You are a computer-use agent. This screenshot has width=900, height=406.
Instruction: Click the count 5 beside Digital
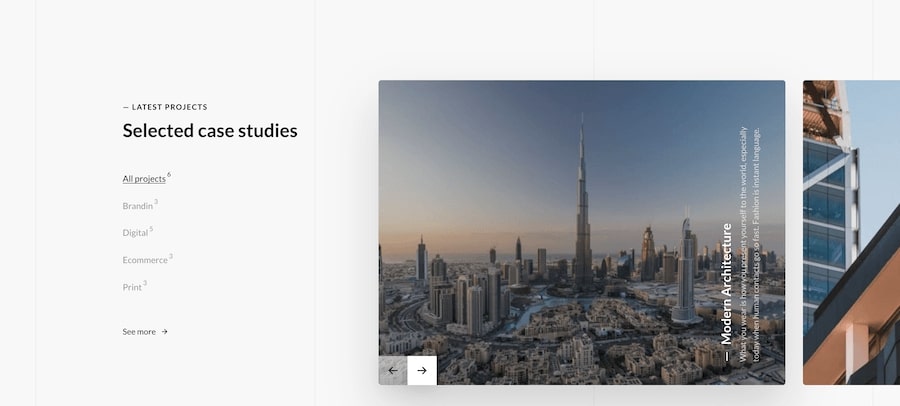click(x=151, y=229)
